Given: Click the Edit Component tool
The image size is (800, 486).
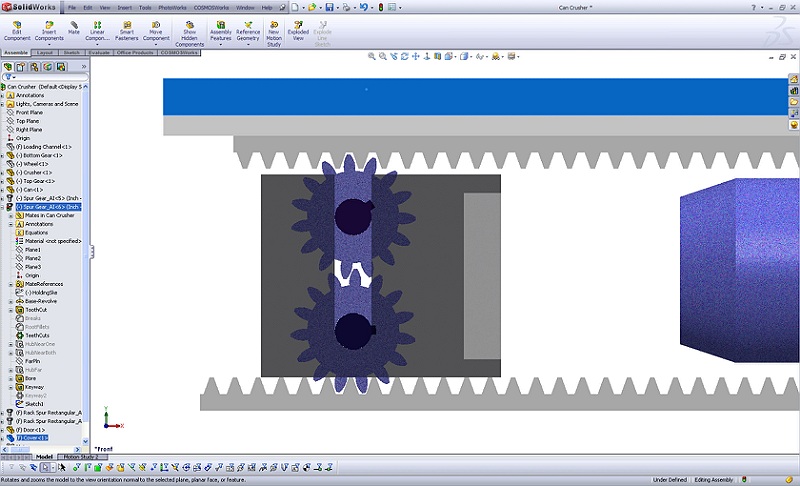Looking at the screenshot, I should click(19, 31).
